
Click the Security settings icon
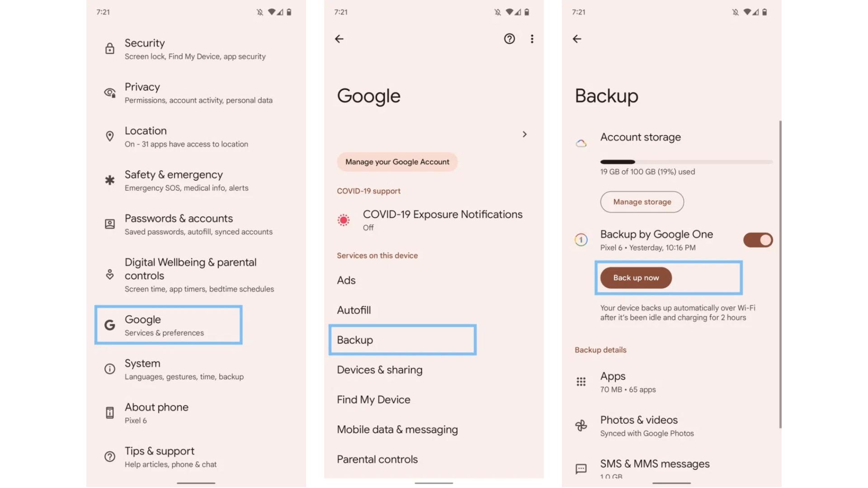110,47
